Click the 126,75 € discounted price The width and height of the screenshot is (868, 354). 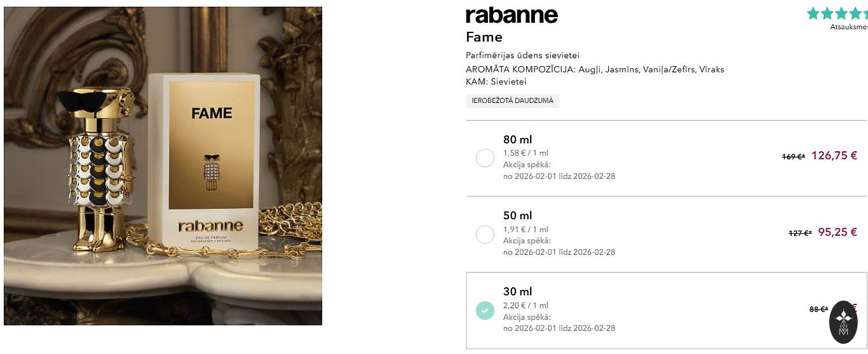pos(834,156)
